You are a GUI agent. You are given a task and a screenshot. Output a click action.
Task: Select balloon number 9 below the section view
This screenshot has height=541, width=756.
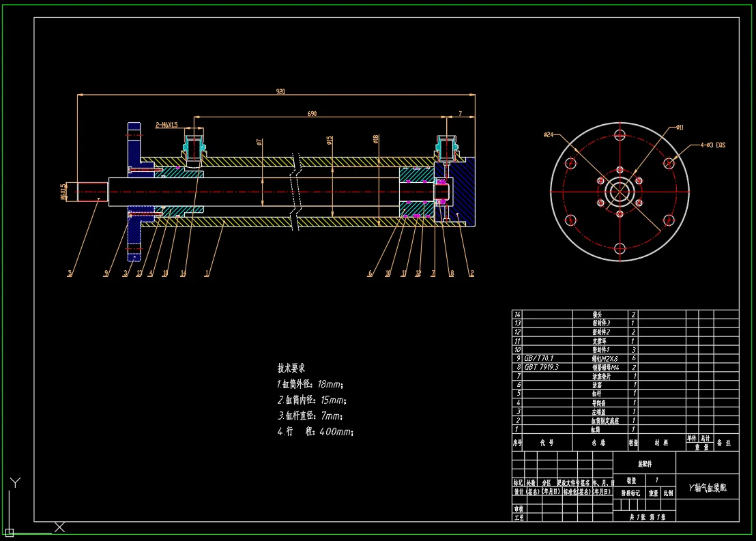106,274
